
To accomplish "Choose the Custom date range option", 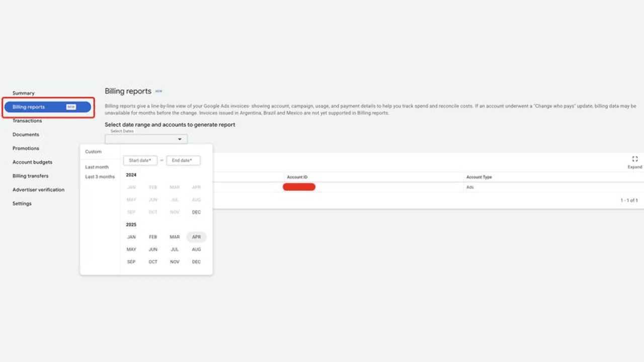I will pos(93,152).
